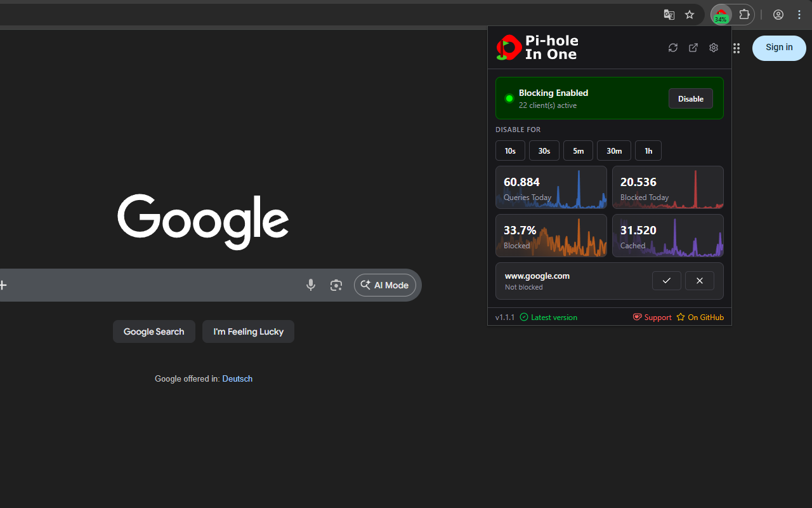The width and height of the screenshot is (812, 508).
Task: Open Pi-hole dashboard via external link icon
Action: pyautogui.click(x=693, y=48)
